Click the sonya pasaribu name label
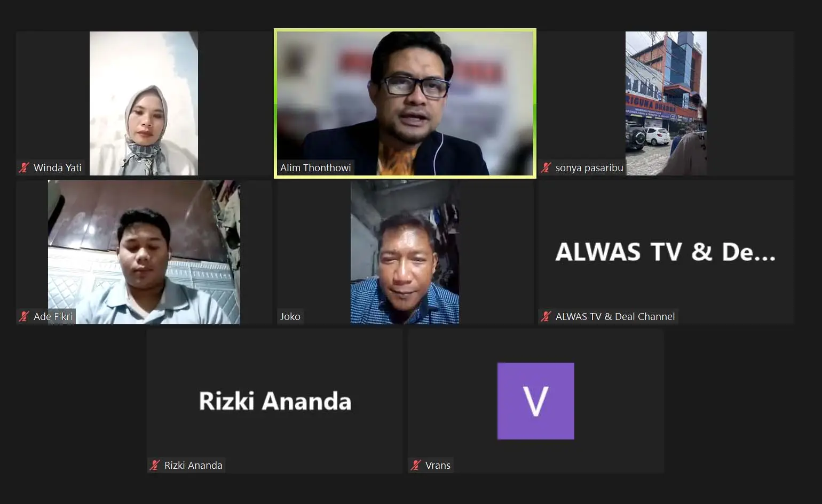Viewport: 822px width, 504px height. tap(589, 167)
